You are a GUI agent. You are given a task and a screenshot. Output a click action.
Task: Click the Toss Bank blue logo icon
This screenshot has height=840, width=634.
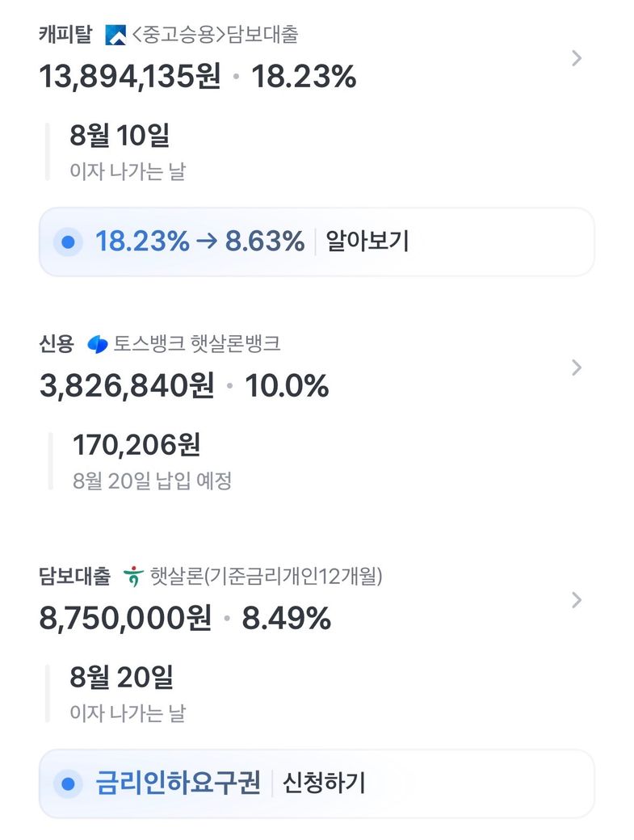click(98, 344)
